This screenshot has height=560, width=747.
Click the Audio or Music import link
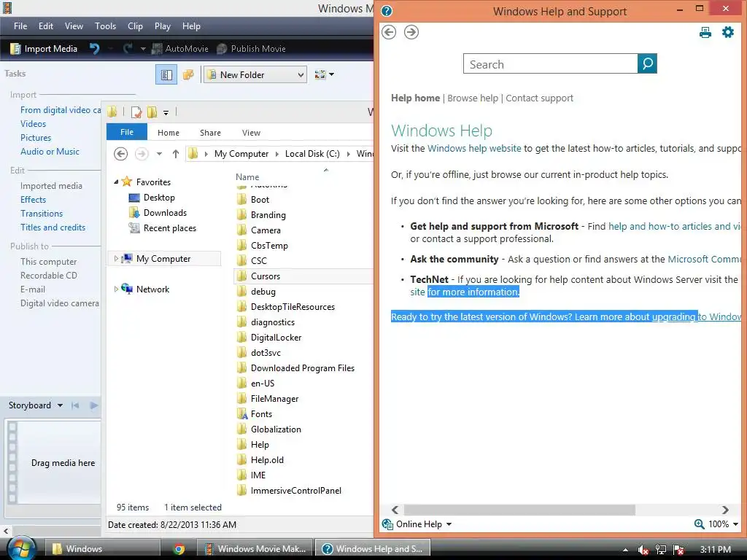pos(50,152)
